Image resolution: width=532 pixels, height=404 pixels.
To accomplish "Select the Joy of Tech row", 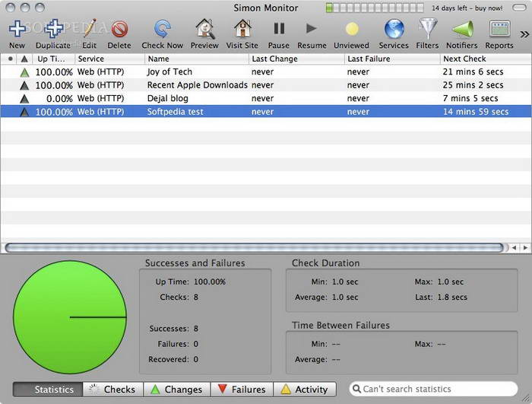I will click(x=266, y=72).
